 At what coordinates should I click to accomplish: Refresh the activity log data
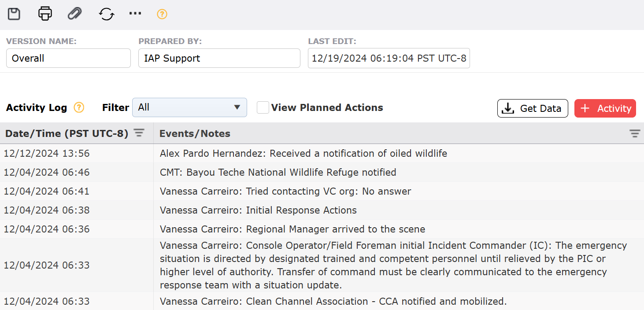click(x=106, y=14)
